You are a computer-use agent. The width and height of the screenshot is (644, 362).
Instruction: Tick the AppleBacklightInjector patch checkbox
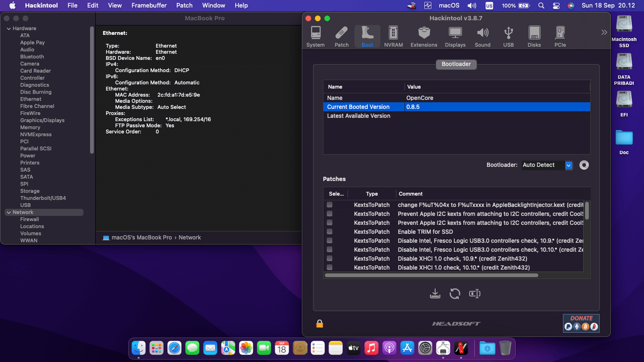tap(330, 205)
